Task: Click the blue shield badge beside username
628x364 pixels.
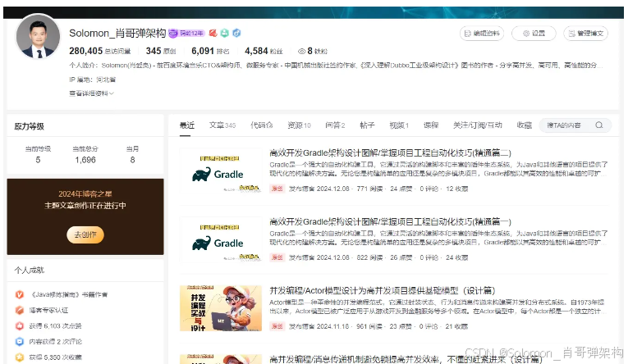Action: 236,33
